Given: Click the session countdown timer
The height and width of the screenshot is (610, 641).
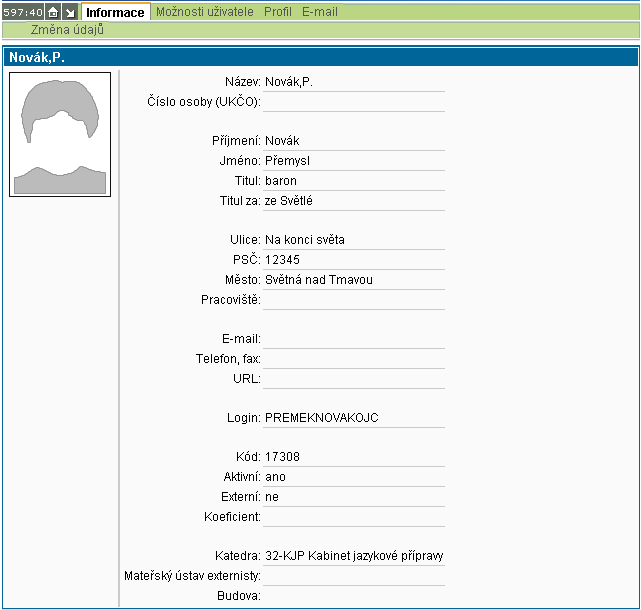Looking at the screenshot, I should (x=22, y=12).
